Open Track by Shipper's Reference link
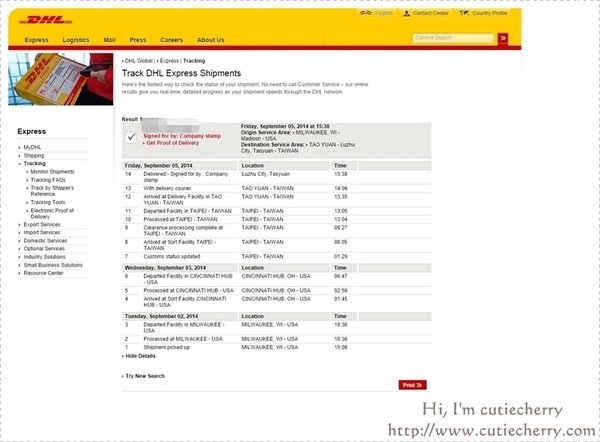This screenshot has width=600, height=442. click(52, 191)
